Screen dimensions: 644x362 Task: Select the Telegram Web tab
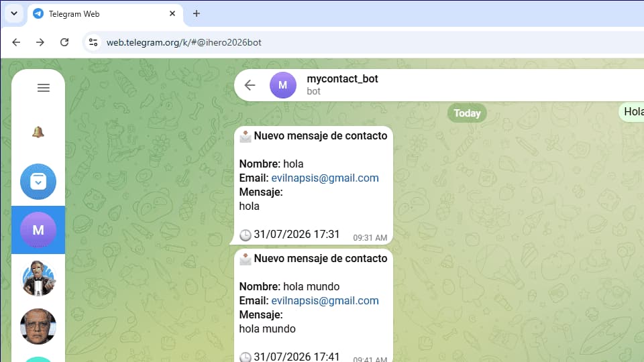tap(105, 14)
